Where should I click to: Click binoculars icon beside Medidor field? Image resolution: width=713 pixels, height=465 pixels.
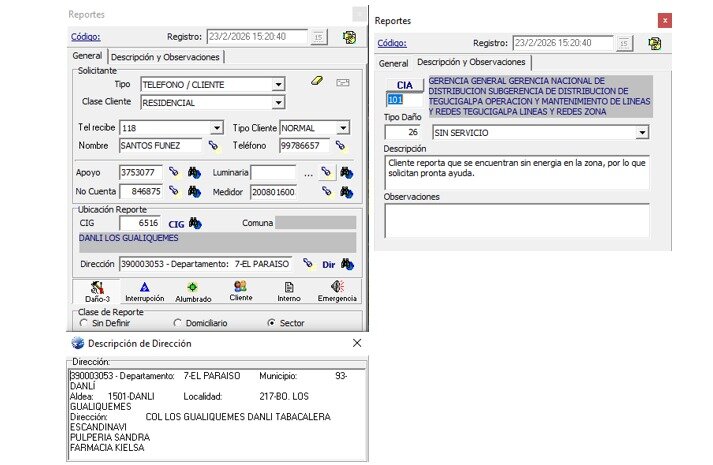pyautogui.click(x=346, y=192)
